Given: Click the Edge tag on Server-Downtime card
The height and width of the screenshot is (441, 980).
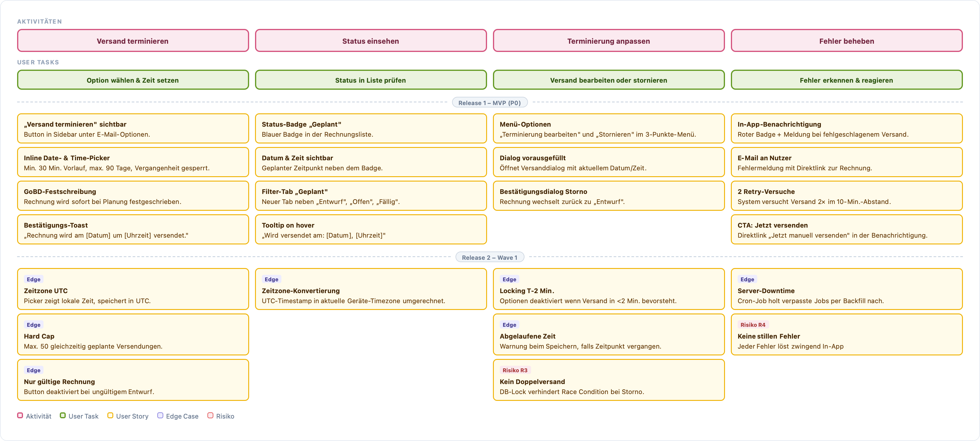Looking at the screenshot, I should coord(747,279).
